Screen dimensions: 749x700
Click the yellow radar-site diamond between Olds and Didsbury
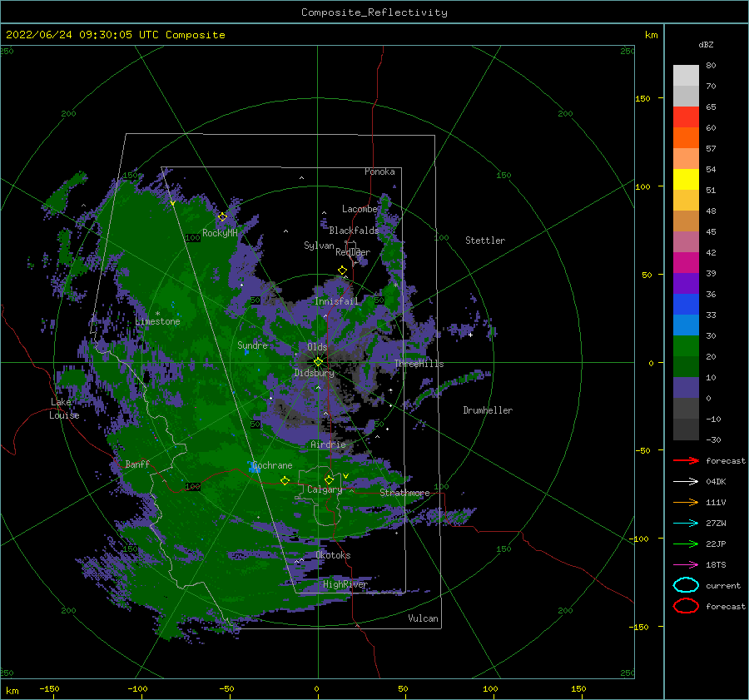[318, 362]
